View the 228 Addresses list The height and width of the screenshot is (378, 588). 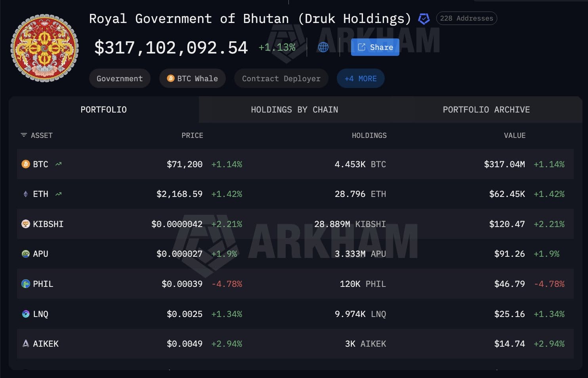tap(466, 18)
